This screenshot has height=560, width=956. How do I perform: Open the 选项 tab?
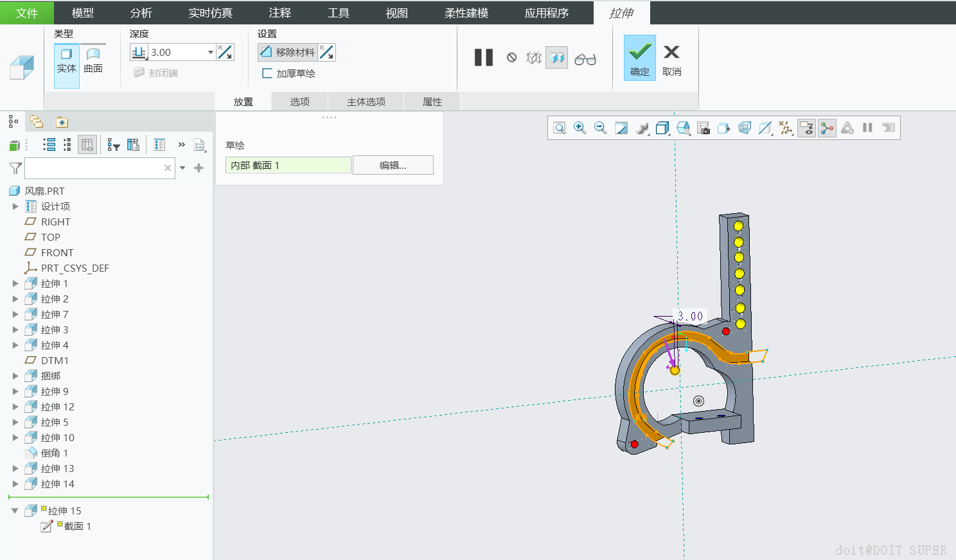299,101
